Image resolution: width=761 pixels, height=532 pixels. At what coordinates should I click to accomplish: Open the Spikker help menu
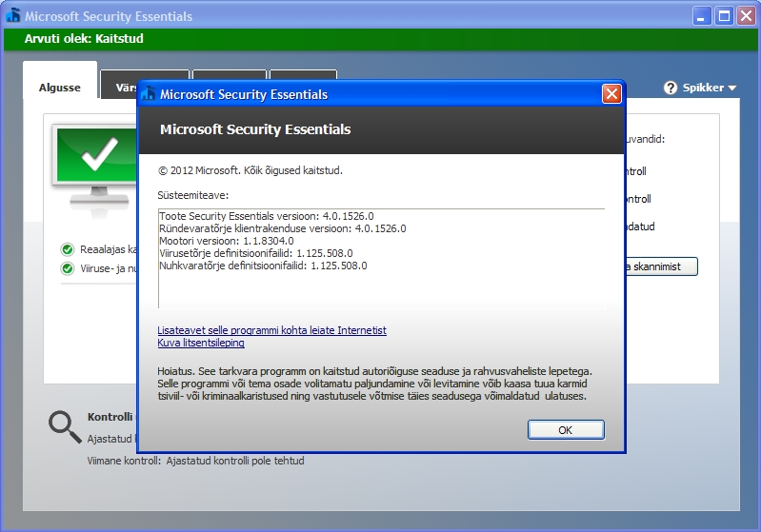pyautogui.click(x=700, y=88)
